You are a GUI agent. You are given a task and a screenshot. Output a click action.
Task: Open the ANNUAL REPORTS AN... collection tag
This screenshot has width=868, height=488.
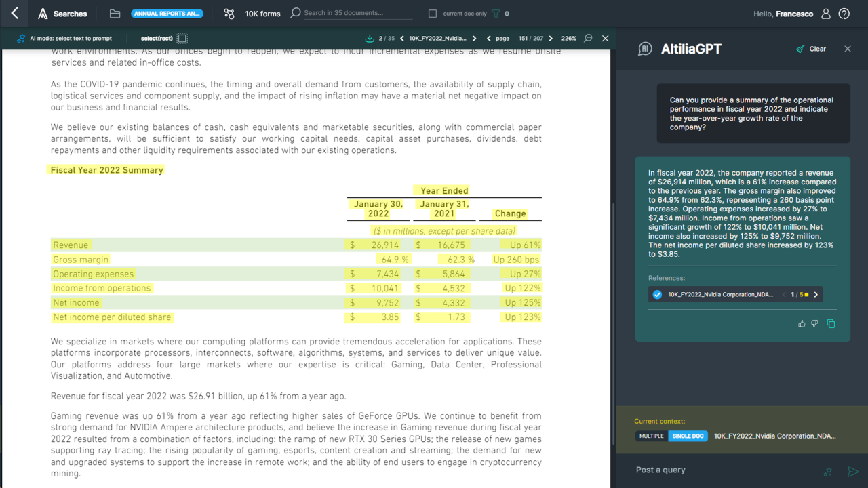167,14
